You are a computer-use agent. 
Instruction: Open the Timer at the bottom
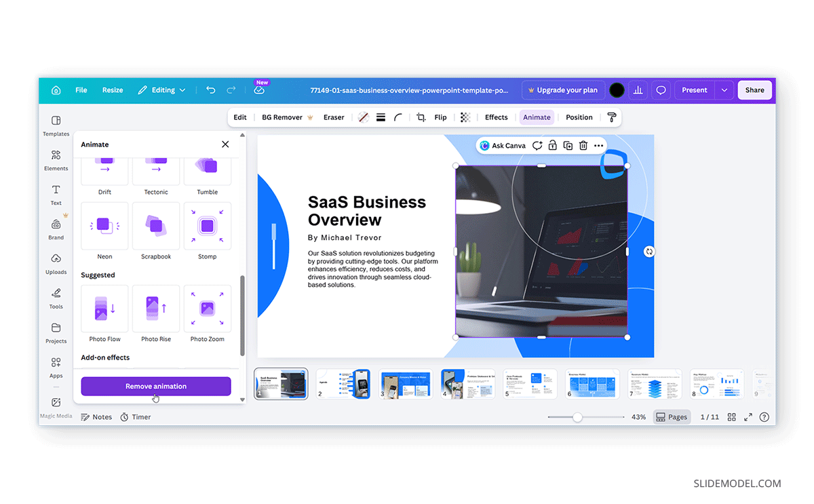pyautogui.click(x=136, y=417)
